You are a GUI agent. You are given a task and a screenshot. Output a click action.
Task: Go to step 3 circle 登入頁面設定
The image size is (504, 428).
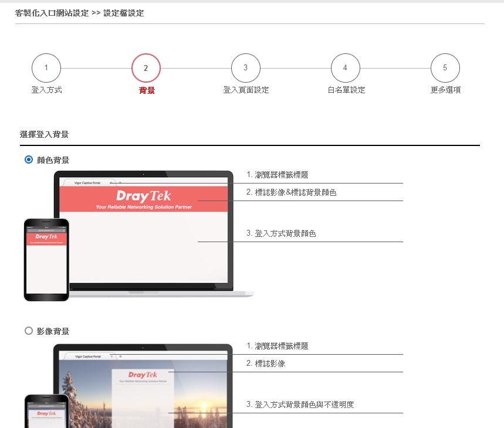(246, 68)
